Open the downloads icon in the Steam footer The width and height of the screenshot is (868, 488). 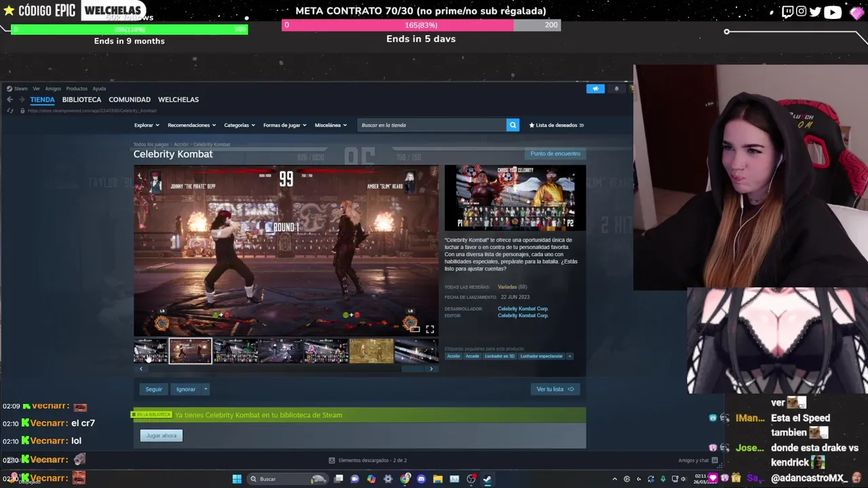(332, 460)
